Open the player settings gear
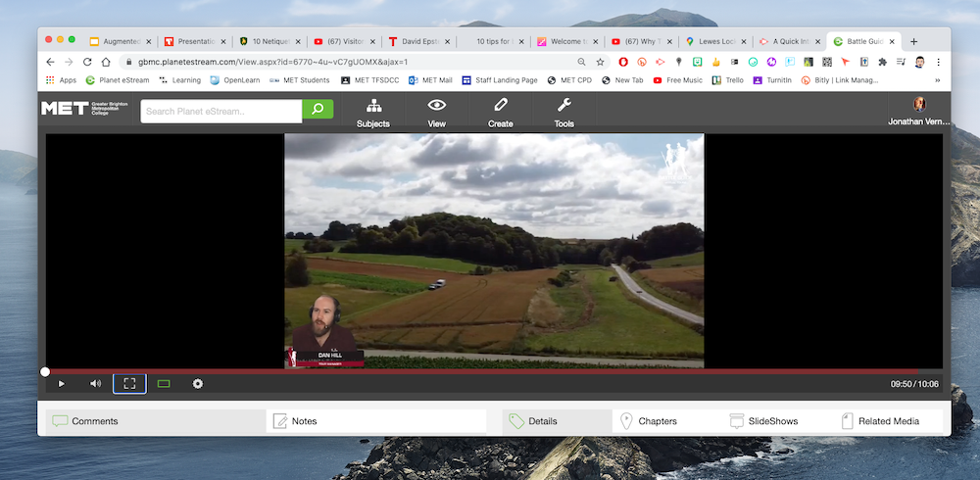980x480 pixels. 198,384
